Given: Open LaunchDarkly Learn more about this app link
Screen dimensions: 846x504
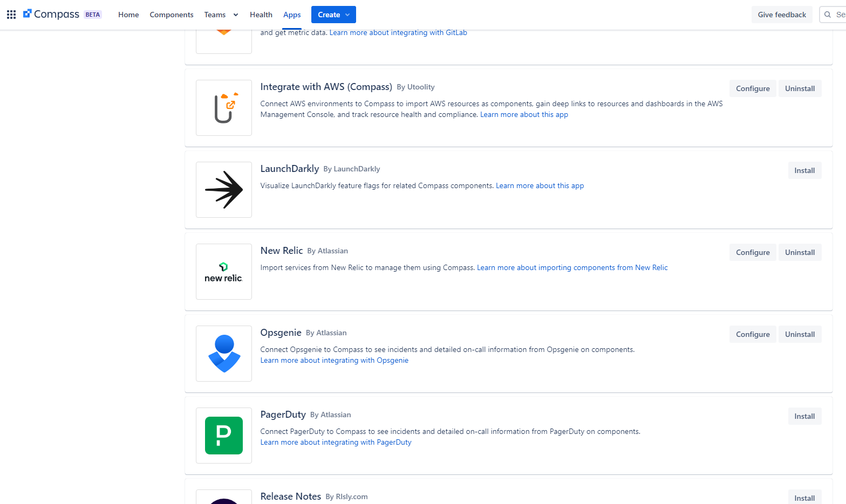Looking at the screenshot, I should [x=540, y=185].
